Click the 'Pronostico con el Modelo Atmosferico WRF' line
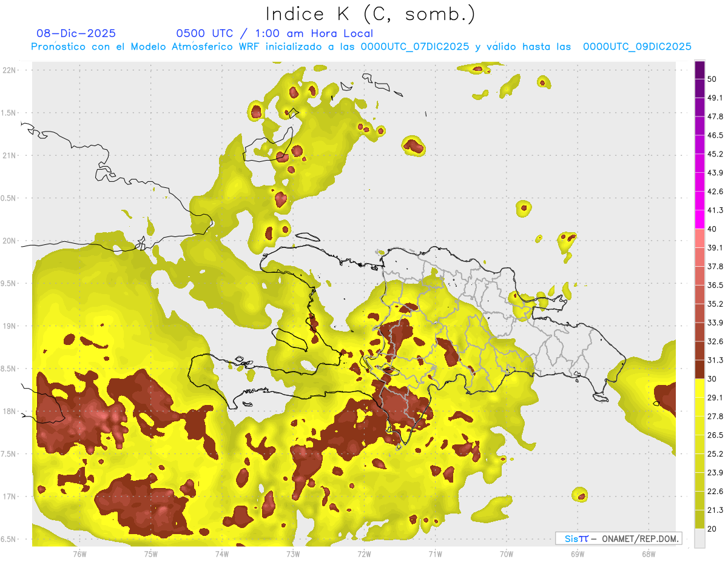This screenshot has height=562, width=728. point(361,47)
